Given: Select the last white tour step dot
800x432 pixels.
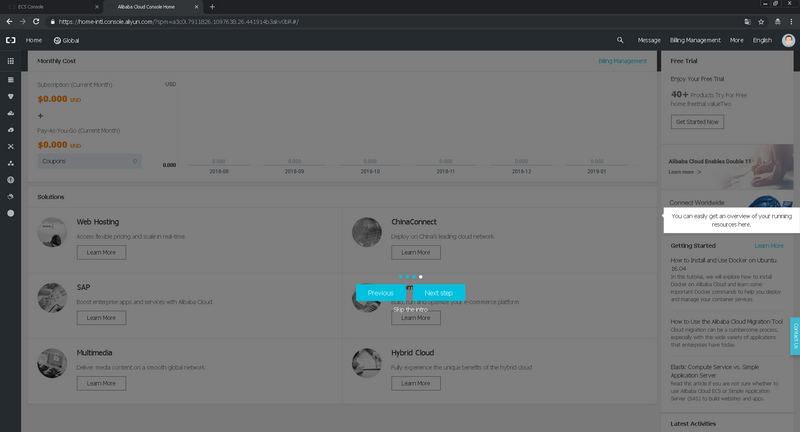Looking at the screenshot, I should [x=420, y=277].
